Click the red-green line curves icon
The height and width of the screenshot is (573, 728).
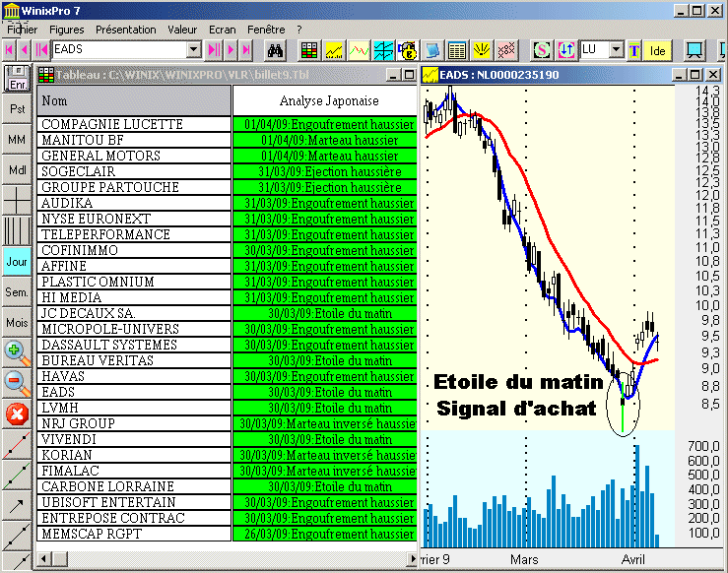(x=359, y=50)
